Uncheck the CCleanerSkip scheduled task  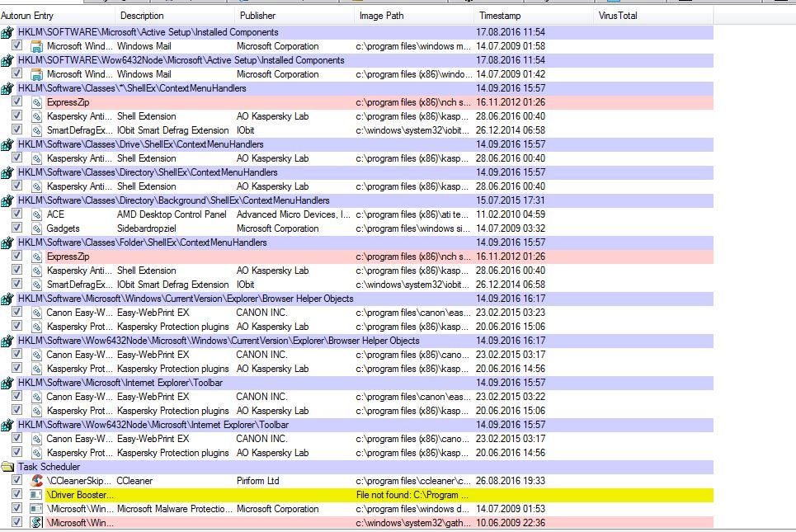[16, 480]
